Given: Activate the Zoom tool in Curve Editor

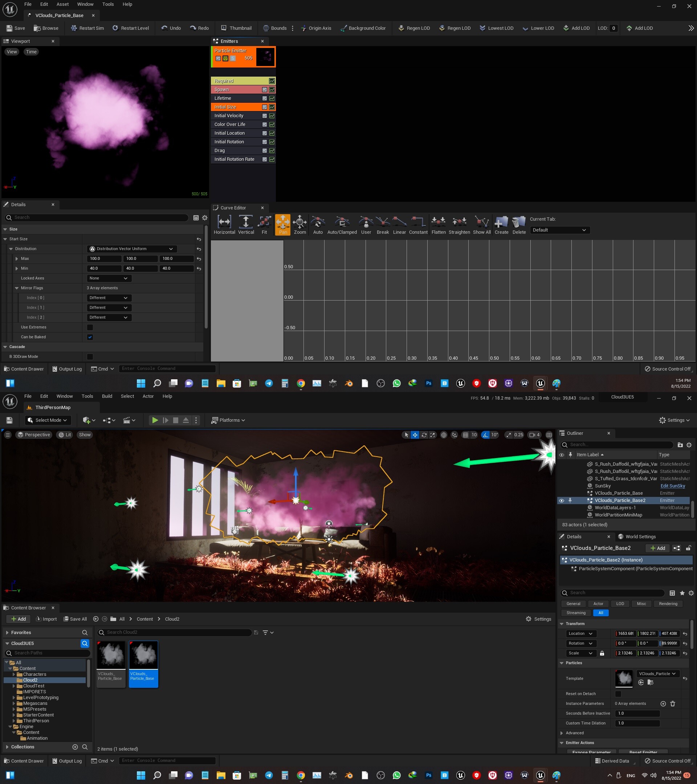Looking at the screenshot, I should pyautogui.click(x=299, y=222).
